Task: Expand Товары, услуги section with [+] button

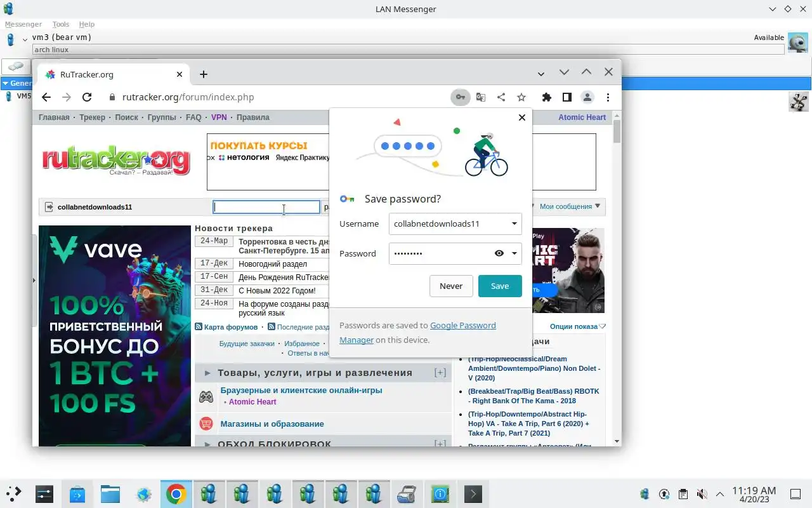Action: [x=440, y=373]
